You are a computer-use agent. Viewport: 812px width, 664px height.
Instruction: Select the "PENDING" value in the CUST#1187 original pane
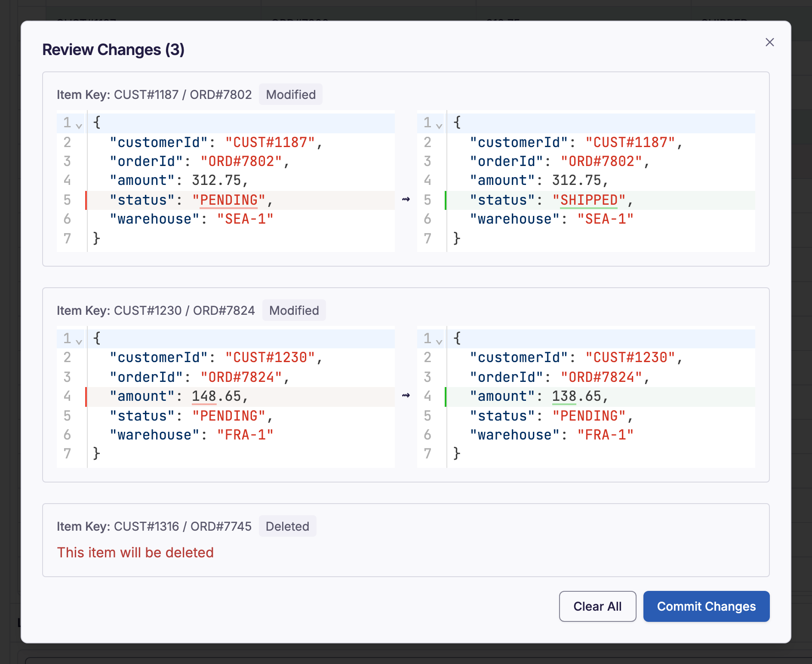pos(229,200)
